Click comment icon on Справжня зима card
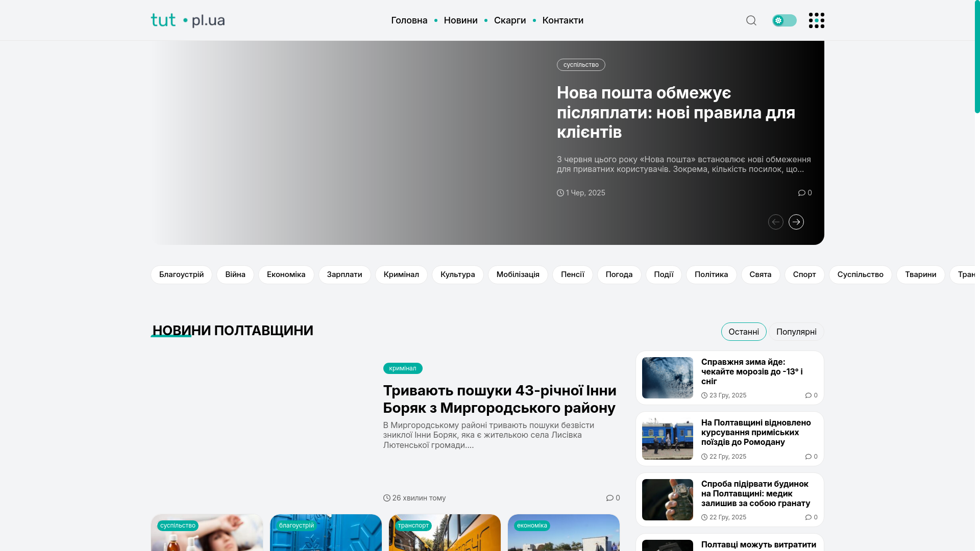The image size is (980, 551). (808, 395)
